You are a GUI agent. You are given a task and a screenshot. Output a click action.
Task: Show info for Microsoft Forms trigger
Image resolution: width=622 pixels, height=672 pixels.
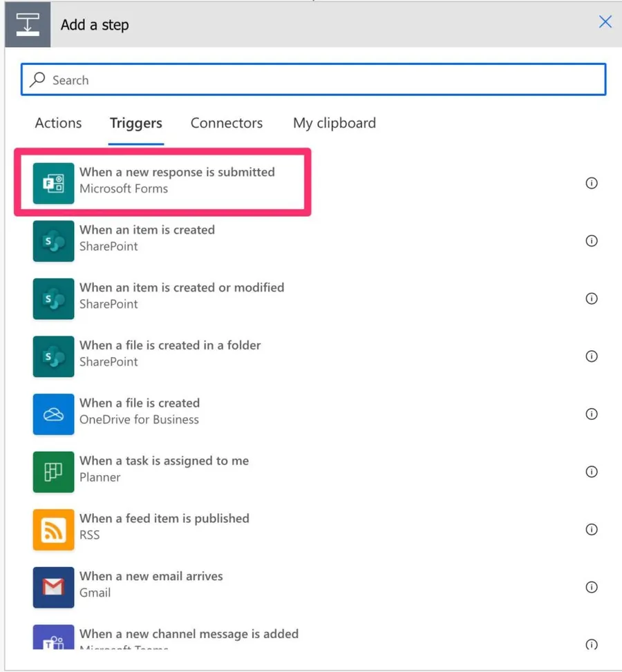591,183
